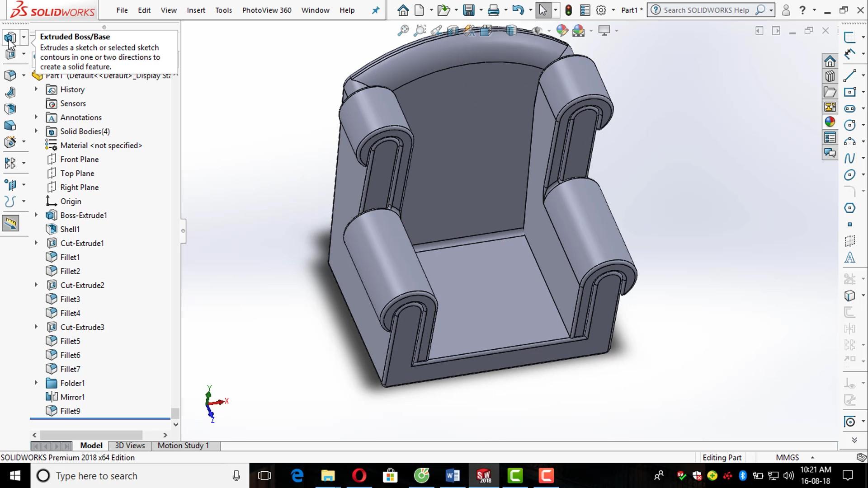The height and width of the screenshot is (488, 868).
Task: Select the Line sketch tool
Action: (849, 75)
